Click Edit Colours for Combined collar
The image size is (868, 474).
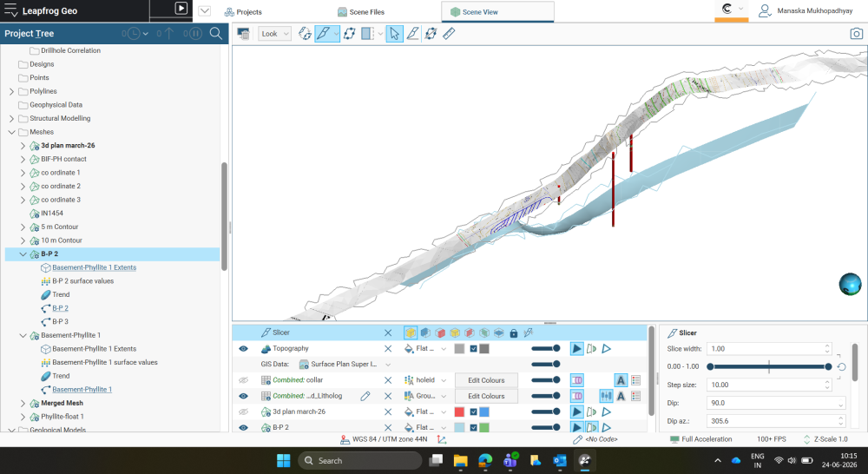486,380
